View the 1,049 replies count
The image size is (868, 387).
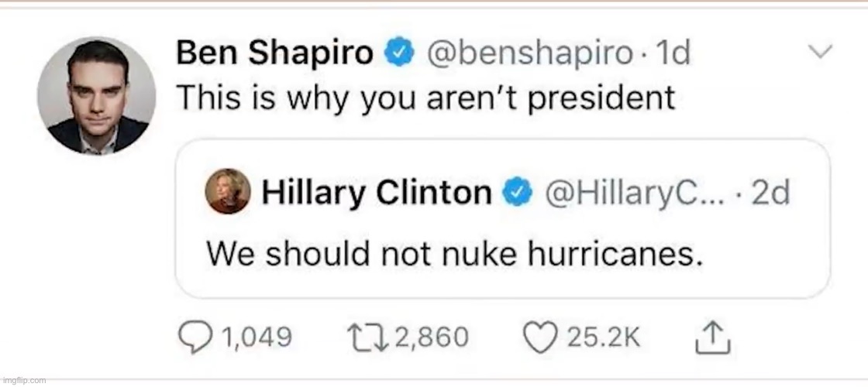click(x=255, y=337)
